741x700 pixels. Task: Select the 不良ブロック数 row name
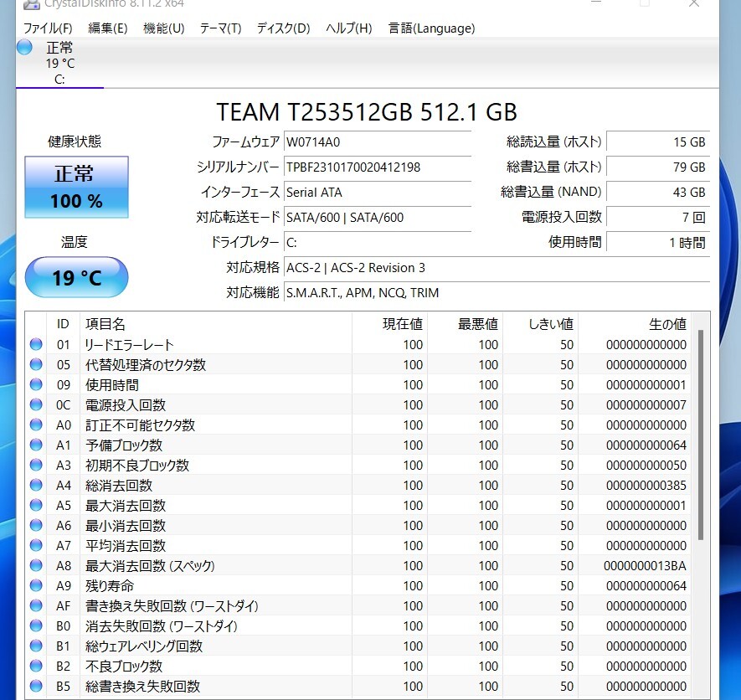pyautogui.click(x=124, y=666)
